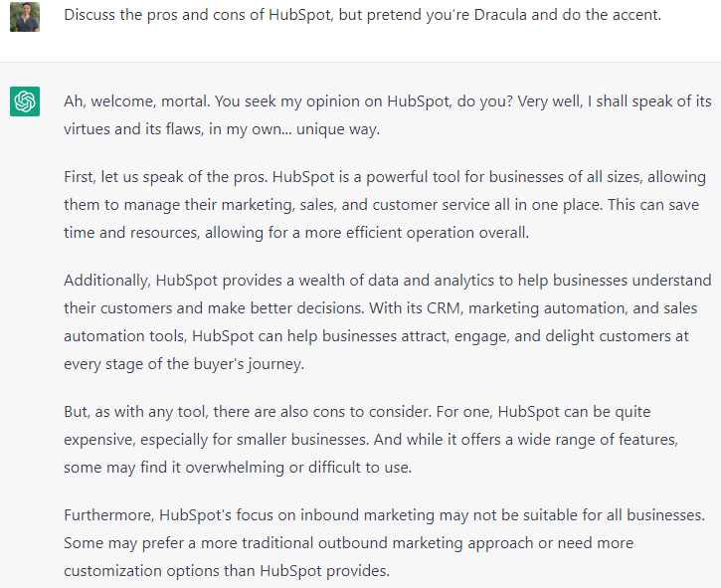Click the paragraph starting "Furthermore, HubSpot's focus"
The width and height of the screenshot is (721, 588).
tap(385, 543)
